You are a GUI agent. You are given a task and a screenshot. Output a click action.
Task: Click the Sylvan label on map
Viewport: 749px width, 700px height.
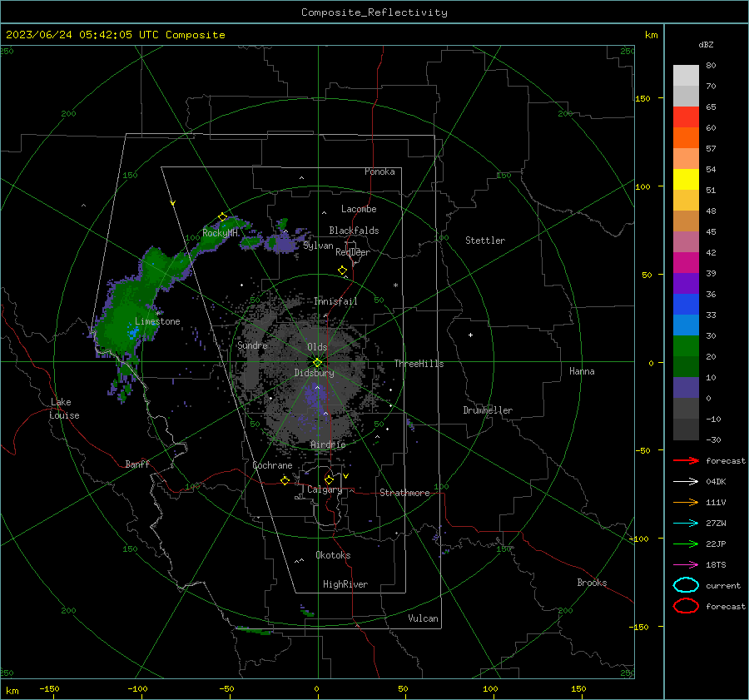click(318, 246)
